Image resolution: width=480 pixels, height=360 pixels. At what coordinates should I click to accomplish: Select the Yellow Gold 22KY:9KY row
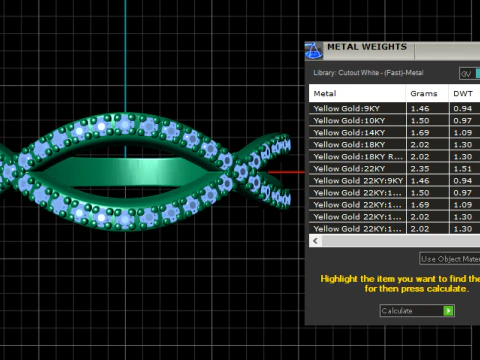coord(394,180)
